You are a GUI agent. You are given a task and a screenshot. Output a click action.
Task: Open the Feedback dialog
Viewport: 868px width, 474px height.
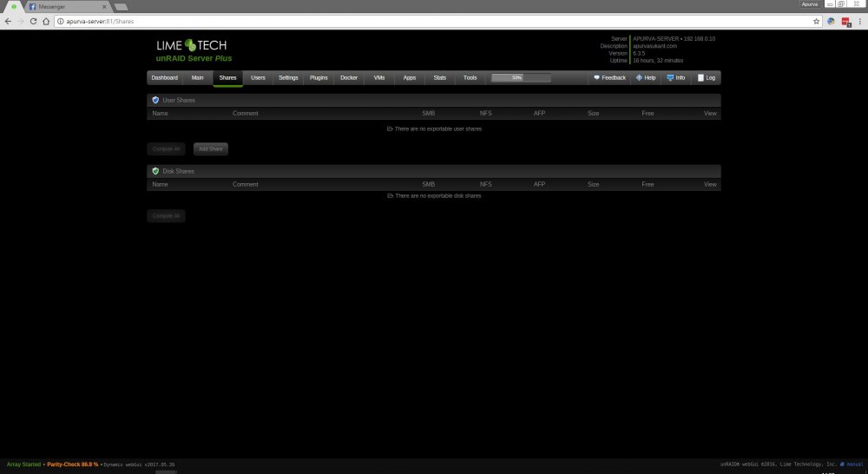[x=609, y=78]
